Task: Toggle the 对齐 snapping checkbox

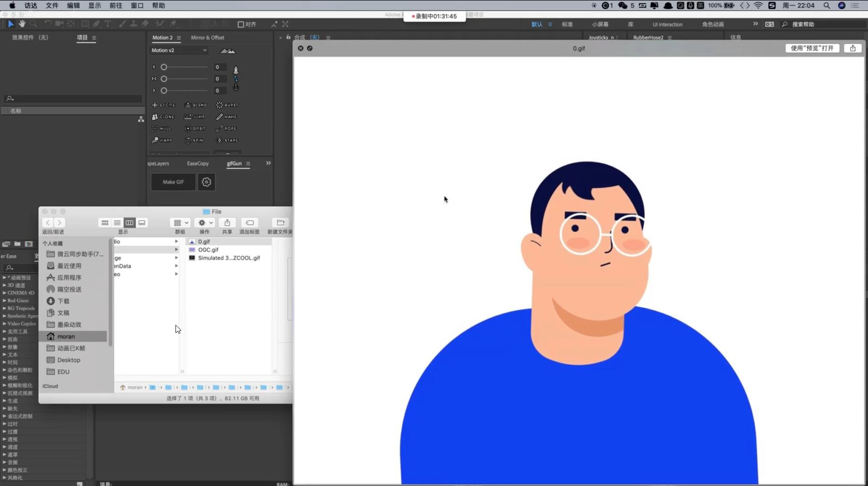Action: 241,25
